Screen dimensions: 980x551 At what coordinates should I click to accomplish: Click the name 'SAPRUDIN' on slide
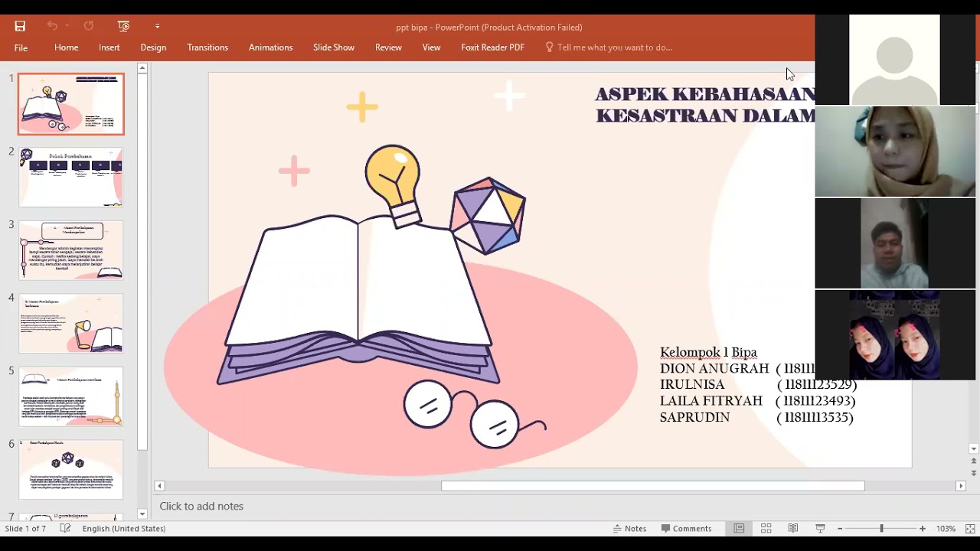pyautogui.click(x=694, y=418)
